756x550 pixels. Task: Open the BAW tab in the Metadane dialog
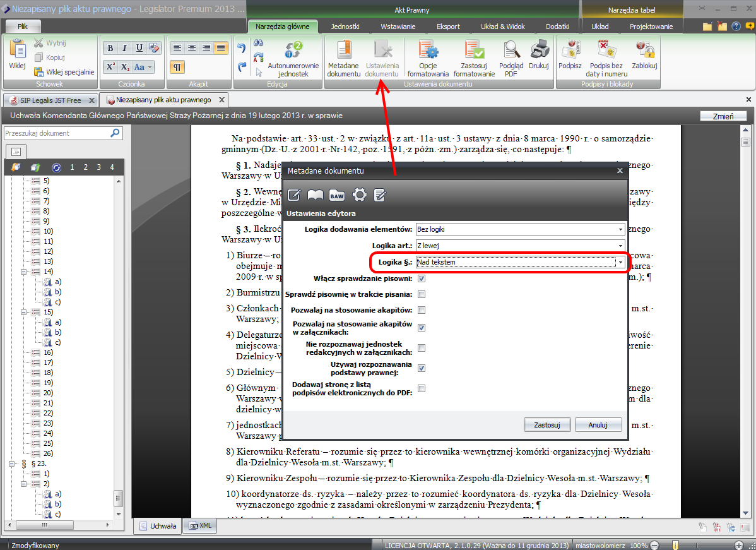tap(336, 195)
